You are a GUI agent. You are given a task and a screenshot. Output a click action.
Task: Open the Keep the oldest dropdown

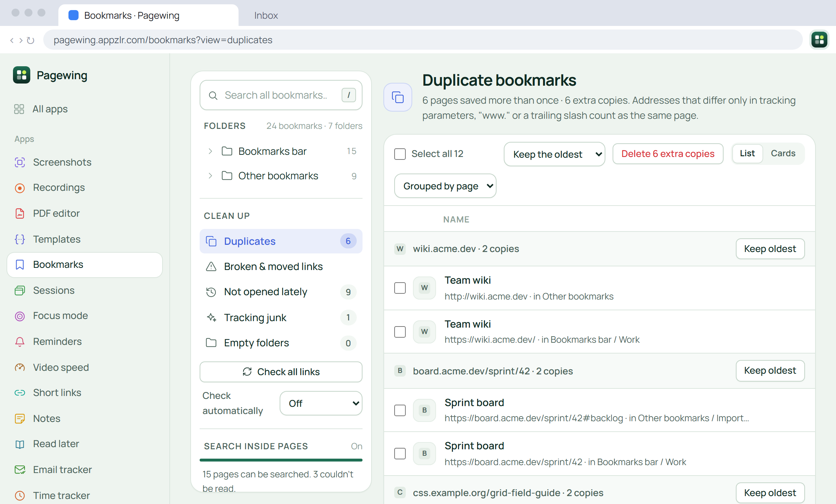click(554, 154)
